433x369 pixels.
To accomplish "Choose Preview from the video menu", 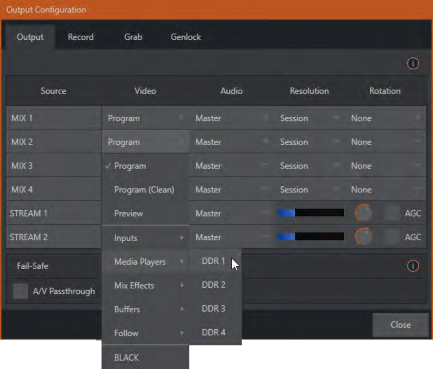I will click(x=145, y=213).
